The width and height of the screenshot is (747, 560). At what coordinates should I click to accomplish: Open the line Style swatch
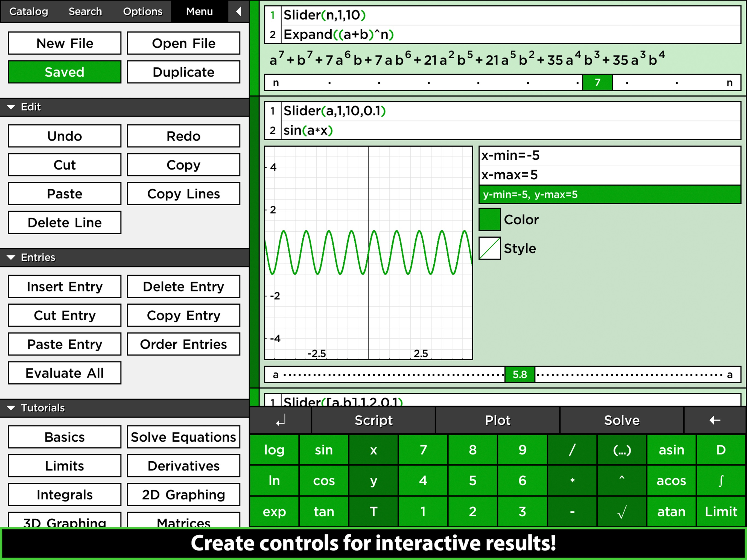pyautogui.click(x=490, y=248)
